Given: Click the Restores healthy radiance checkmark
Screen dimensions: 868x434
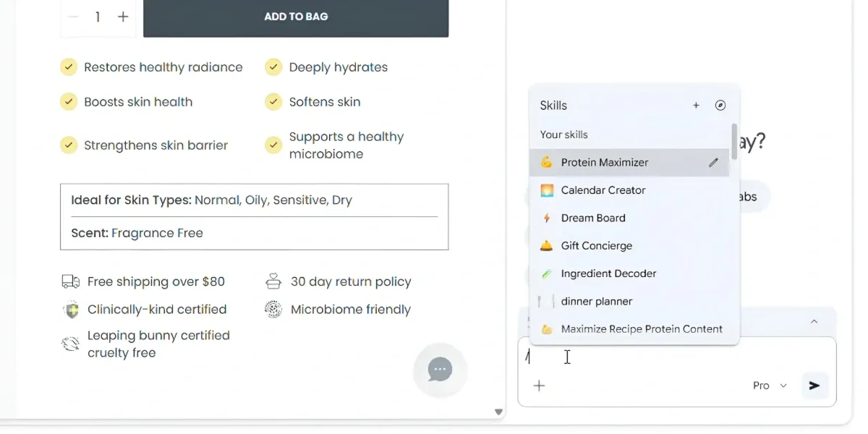Looking at the screenshot, I should coord(68,67).
